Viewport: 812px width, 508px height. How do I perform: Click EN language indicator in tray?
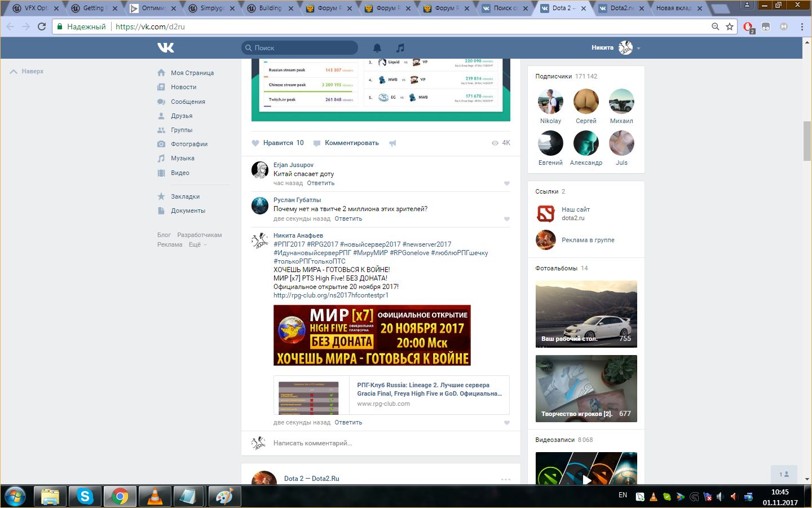click(x=623, y=495)
